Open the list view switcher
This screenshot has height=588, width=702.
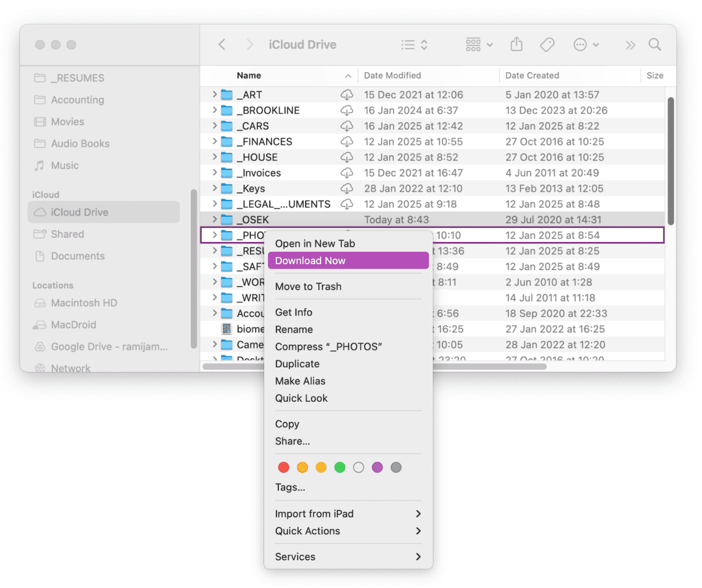(415, 44)
